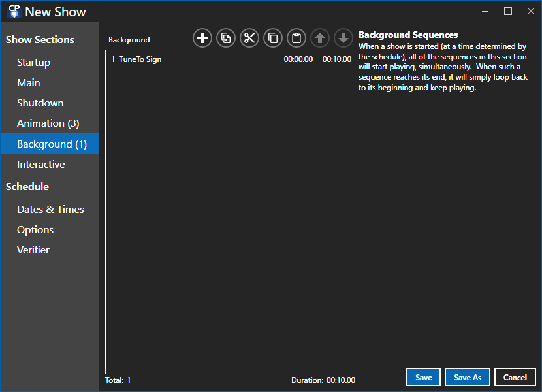
Task: Close the New Show window
Action: pyautogui.click(x=531, y=11)
